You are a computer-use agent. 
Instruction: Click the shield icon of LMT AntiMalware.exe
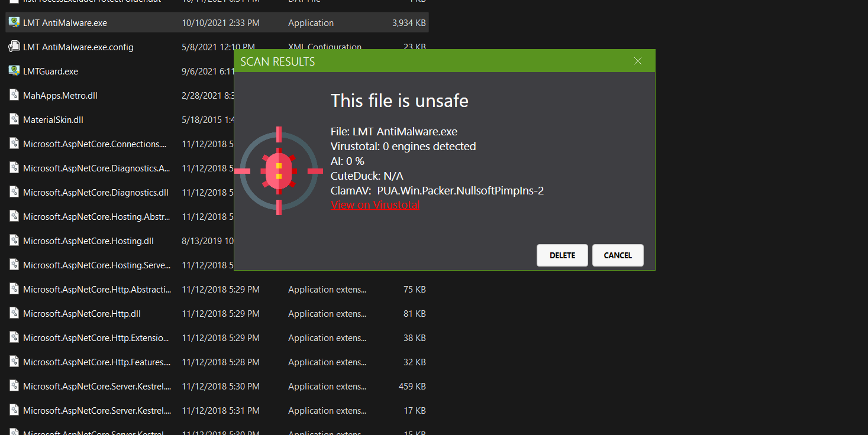tap(14, 22)
